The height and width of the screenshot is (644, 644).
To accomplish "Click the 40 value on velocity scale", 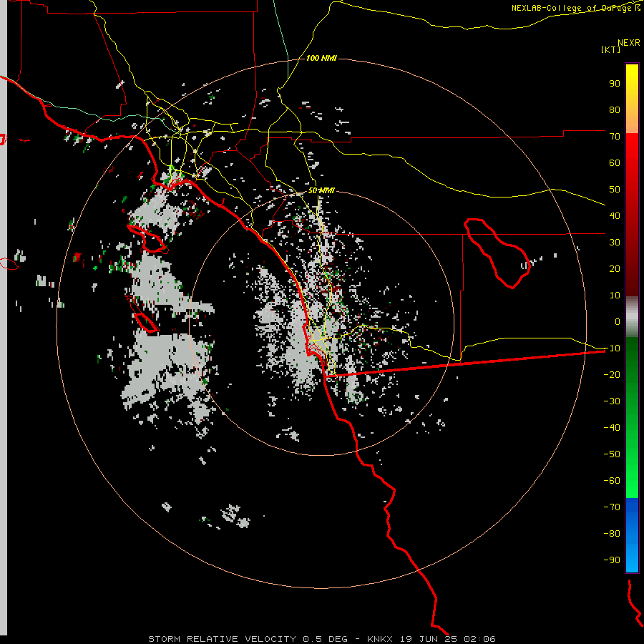I will (x=615, y=215).
